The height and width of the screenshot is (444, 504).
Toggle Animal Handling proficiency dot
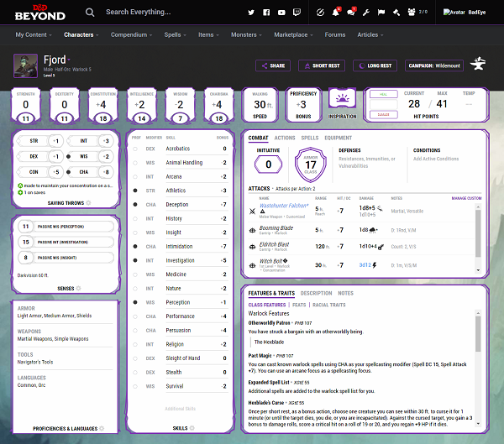(135, 163)
